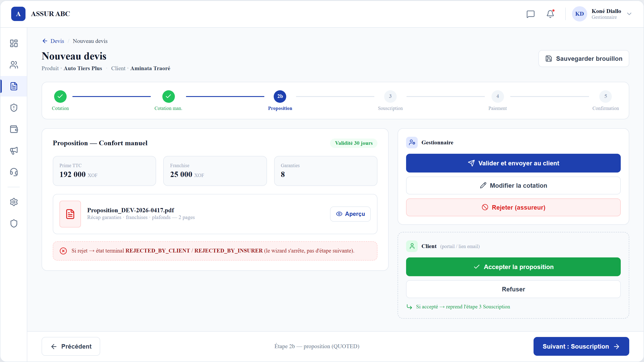The height and width of the screenshot is (362, 644).
Task: Click the Franchise 25 000 XOF card
Action: [215, 171]
